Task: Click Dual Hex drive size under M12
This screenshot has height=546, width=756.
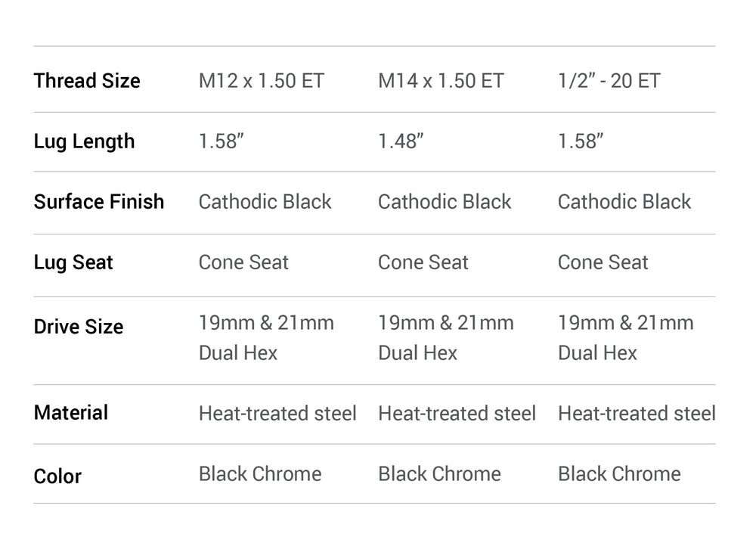Action: [238, 353]
